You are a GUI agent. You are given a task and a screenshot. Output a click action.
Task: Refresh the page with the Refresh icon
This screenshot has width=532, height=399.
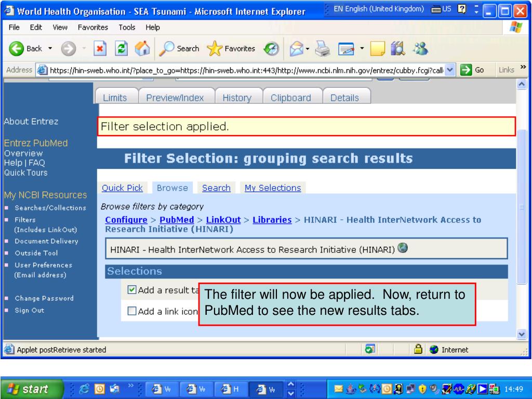121,48
